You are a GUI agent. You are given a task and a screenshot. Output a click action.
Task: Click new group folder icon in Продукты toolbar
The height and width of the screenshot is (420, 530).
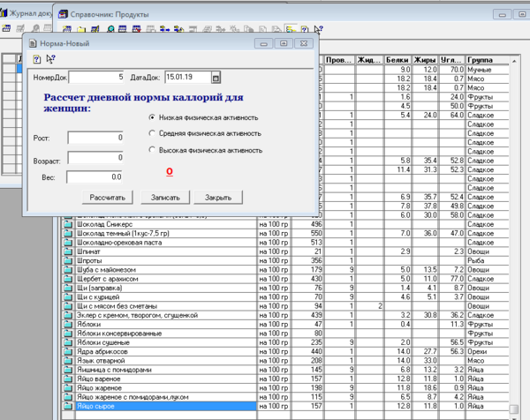(81, 29)
